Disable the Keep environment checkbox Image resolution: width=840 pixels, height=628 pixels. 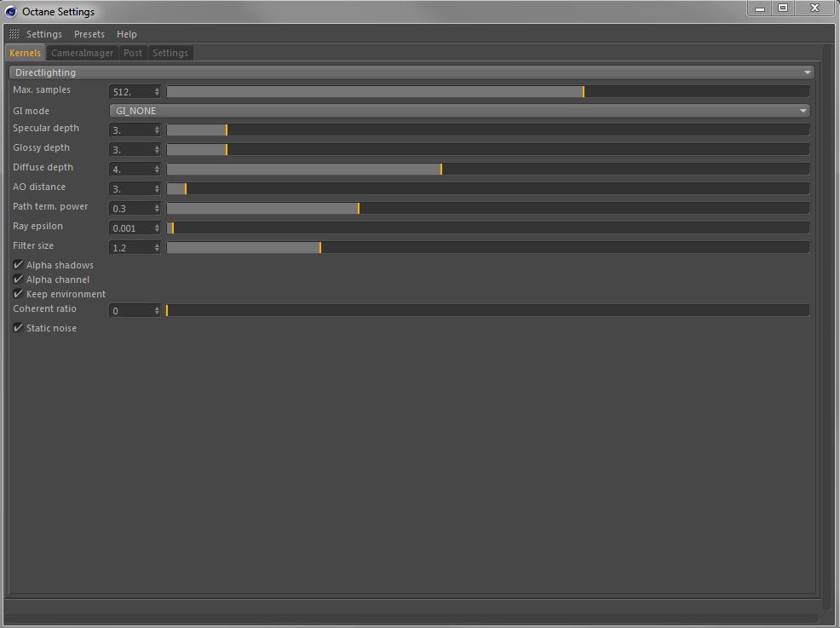coord(18,294)
